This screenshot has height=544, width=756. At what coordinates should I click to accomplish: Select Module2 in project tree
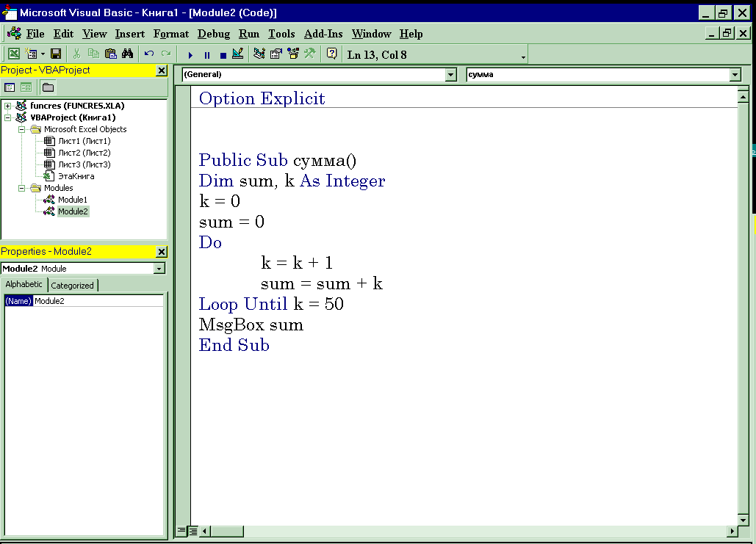coord(73,211)
